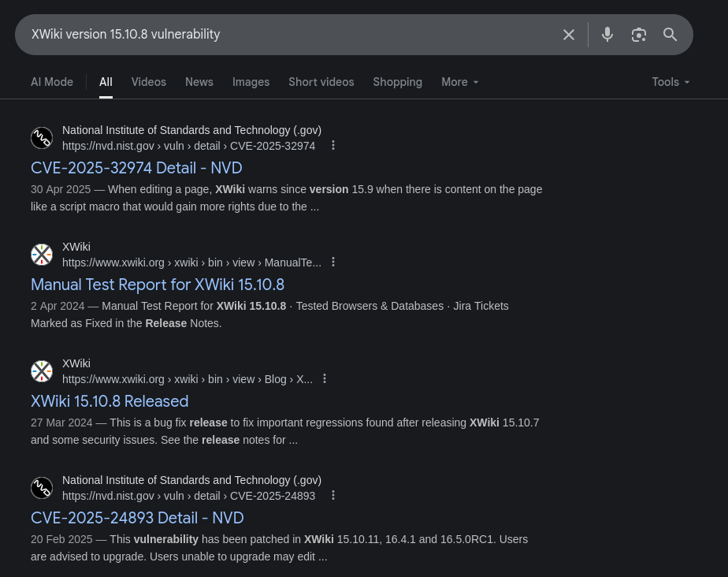Switch to the Videos tab
Viewport: 728px width, 577px height.
pos(149,82)
